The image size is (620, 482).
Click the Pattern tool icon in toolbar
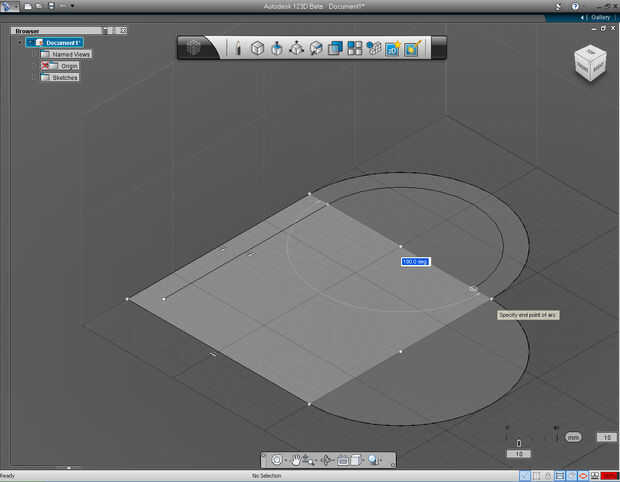(355, 47)
